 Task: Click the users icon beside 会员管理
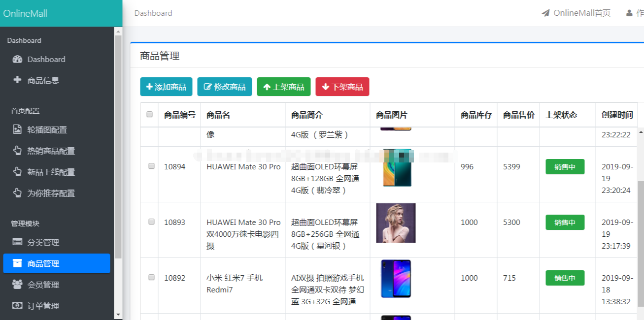pyautogui.click(x=17, y=284)
